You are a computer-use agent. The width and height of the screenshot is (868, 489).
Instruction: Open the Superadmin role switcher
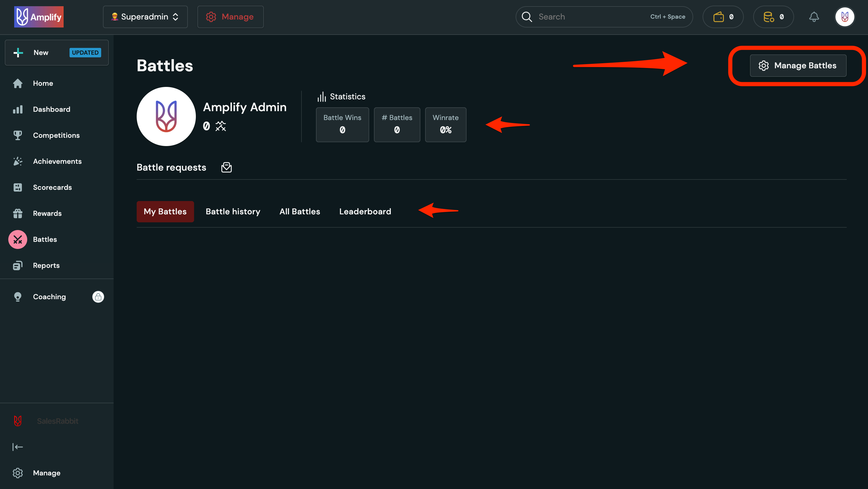click(145, 17)
